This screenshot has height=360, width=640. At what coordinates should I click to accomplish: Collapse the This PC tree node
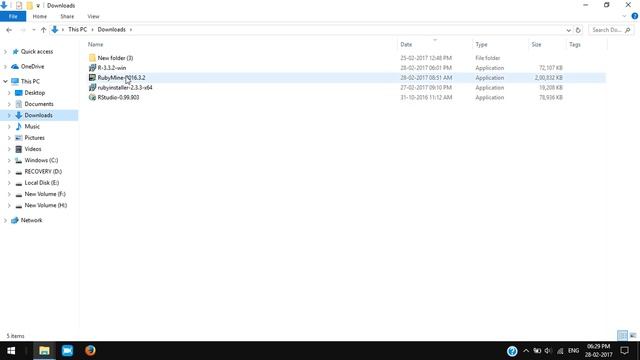[5, 81]
